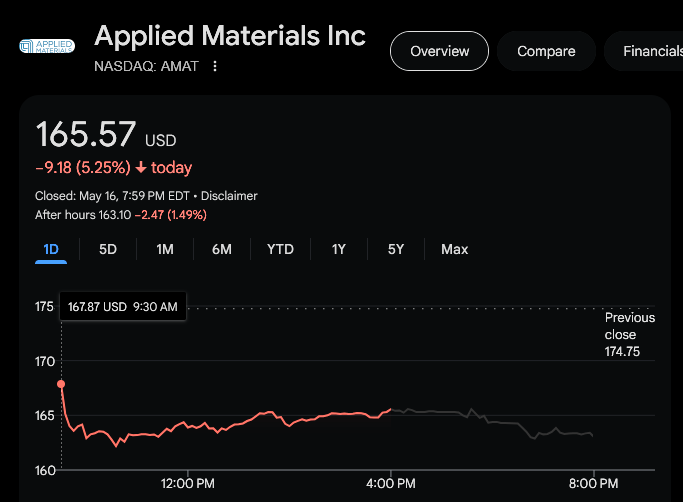The height and width of the screenshot is (502, 683).
Task: Click the 167.87 USD 9:30 AM tooltip
Action: click(x=123, y=306)
